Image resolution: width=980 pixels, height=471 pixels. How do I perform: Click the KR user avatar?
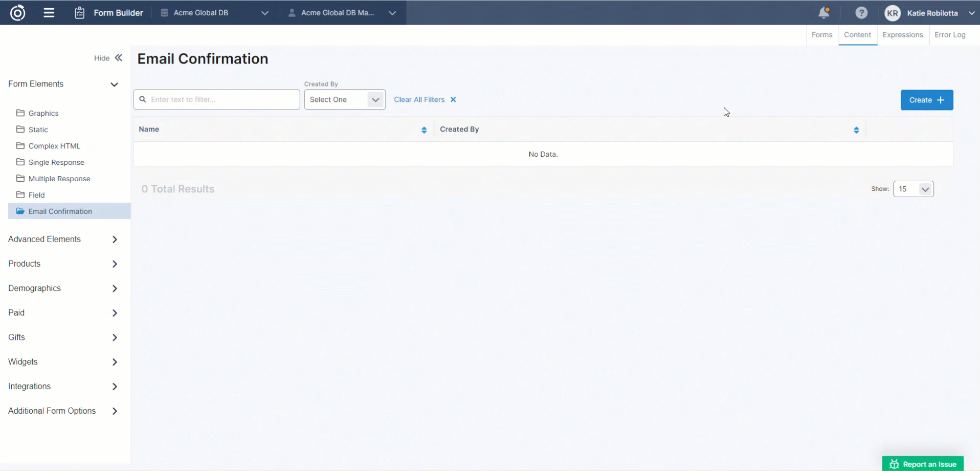pos(893,13)
